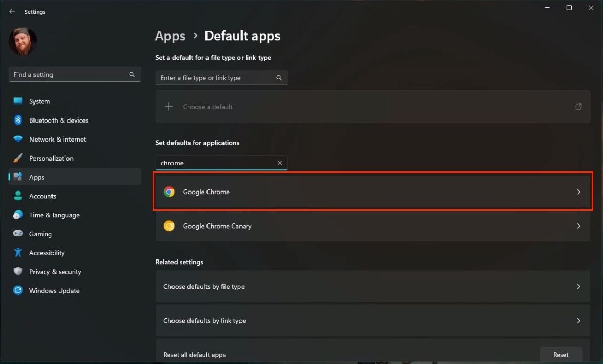Minimize the Settings window

pos(547,8)
